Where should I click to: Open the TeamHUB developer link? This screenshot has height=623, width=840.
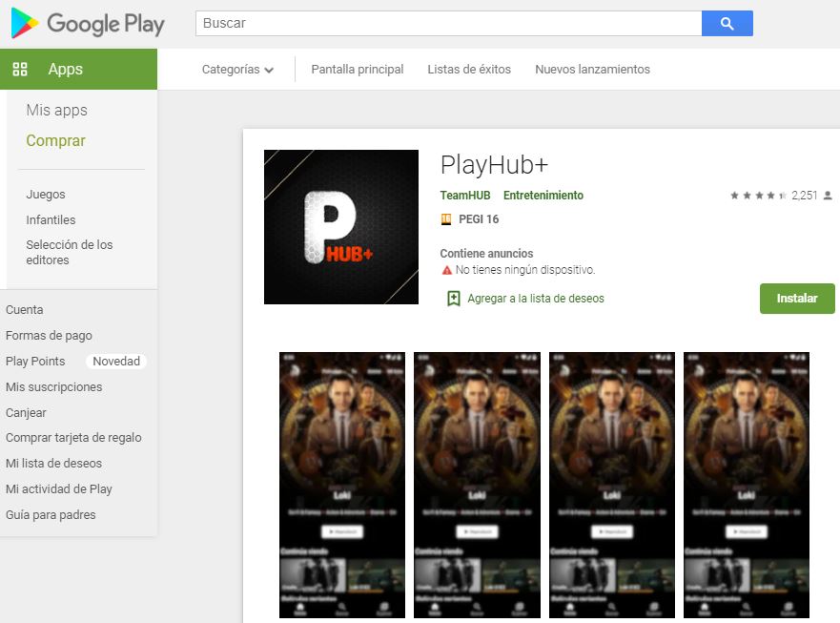(464, 196)
